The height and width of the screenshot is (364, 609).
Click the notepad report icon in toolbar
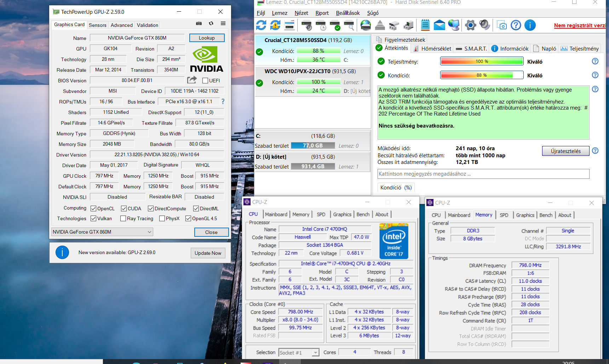point(425,25)
